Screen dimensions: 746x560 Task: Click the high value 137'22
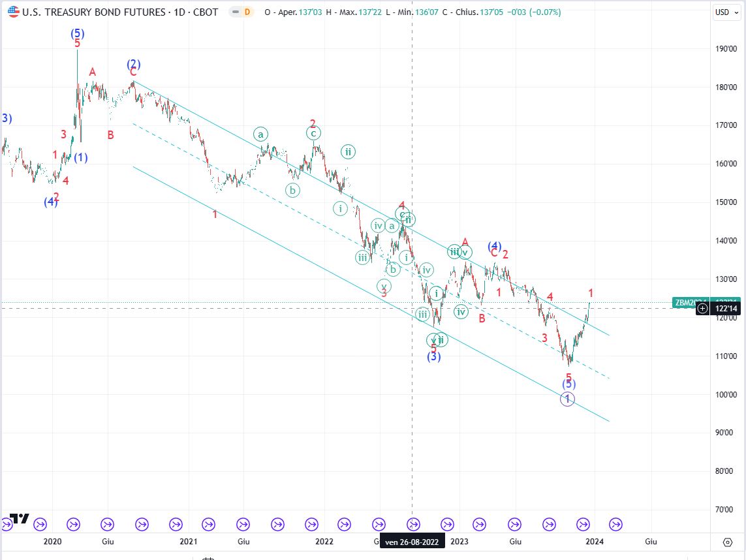370,12
